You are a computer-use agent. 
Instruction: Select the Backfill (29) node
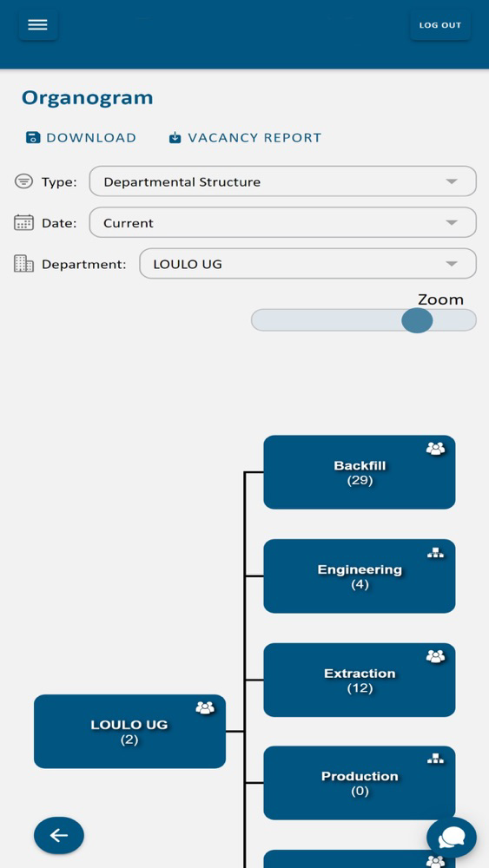360,472
